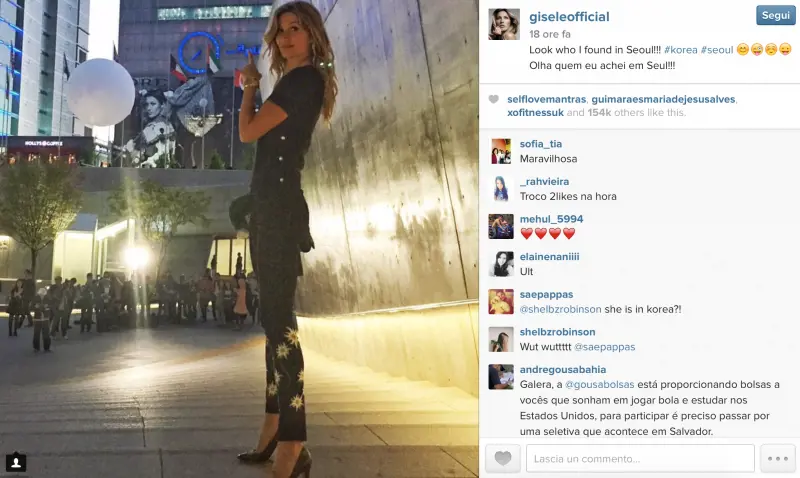This screenshot has height=478, width=800.
Task: Open andregousabahia commenter avatar
Action: pyautogui.click(x=501, y=376)
